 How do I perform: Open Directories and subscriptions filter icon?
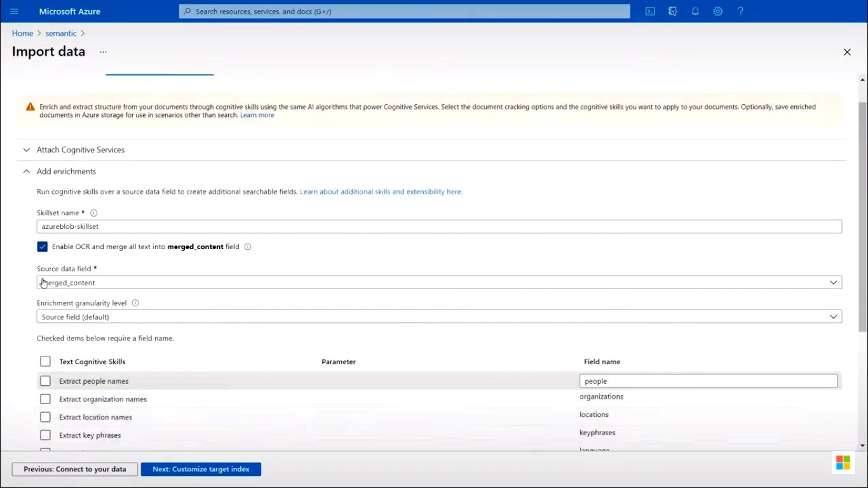(x=673, y=11)
